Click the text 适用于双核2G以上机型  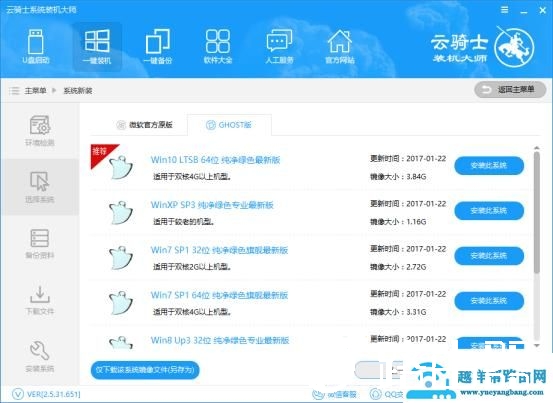click(x=192, y=267)
